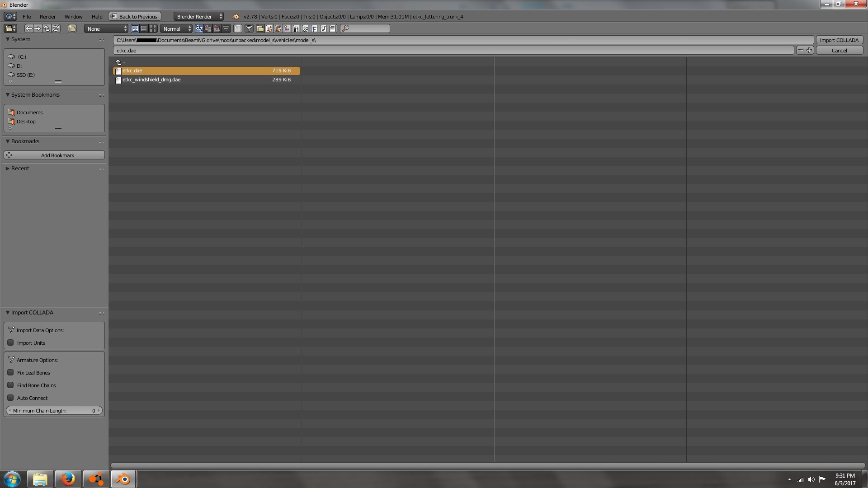The height and width of the screenshot is (488, 868).
Task: Toggle font files filter
Action: click(x=314, y=28)
